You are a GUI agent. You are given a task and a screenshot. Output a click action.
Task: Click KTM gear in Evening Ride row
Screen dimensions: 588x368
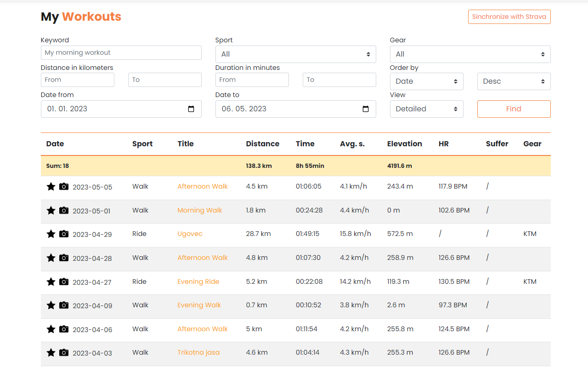pos(530,282)
